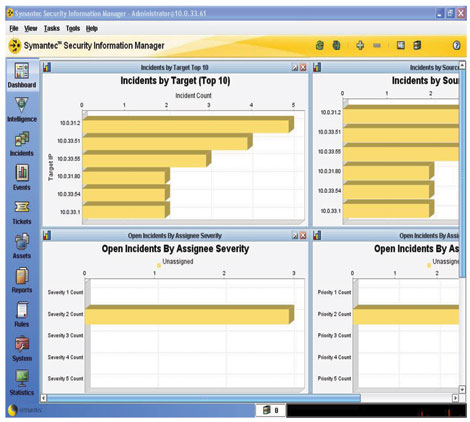Click the server icon in status bar
Viewport: 470px width, 422px height.
tap(266, 410)
